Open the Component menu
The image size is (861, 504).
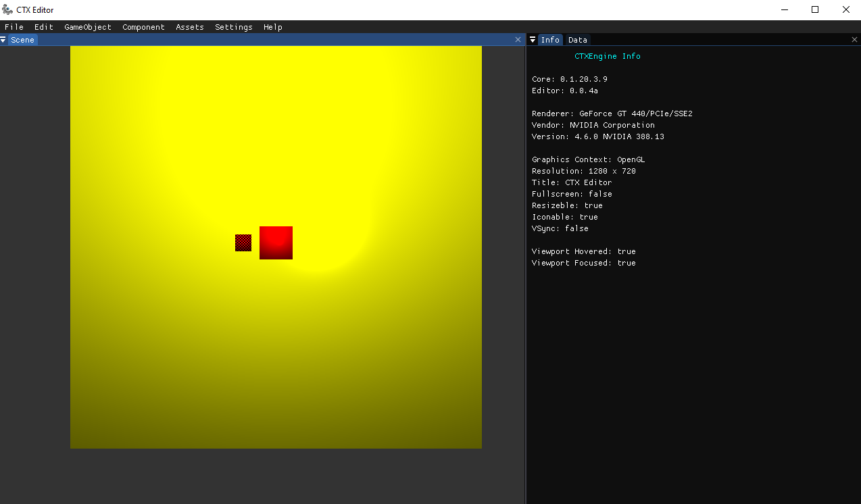143,27
